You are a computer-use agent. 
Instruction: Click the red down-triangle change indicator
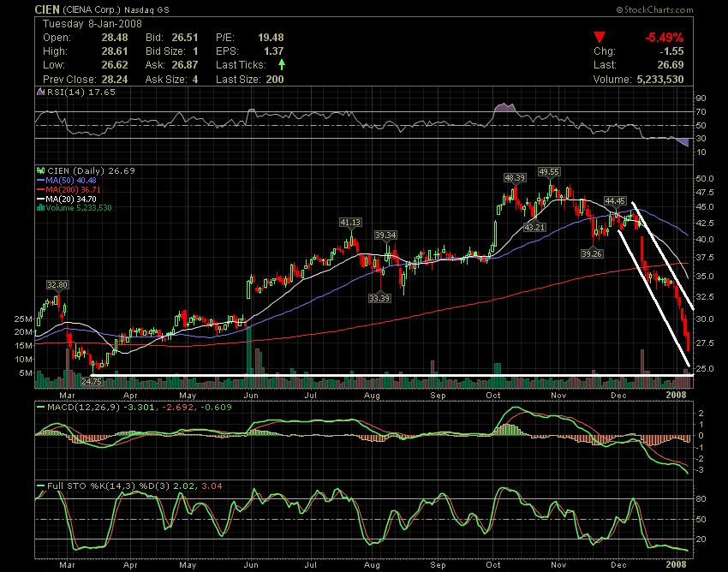pos(600,38)
